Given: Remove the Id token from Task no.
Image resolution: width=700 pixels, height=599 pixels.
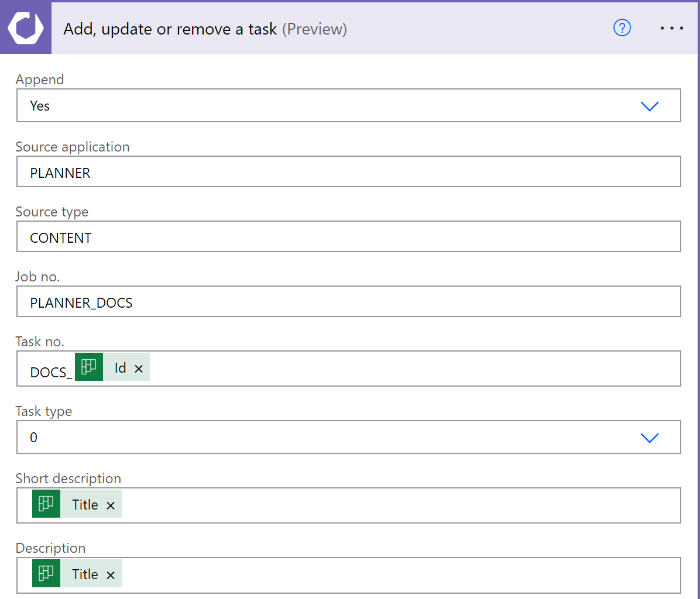Looking at the screenshot, I should (139, 369).
